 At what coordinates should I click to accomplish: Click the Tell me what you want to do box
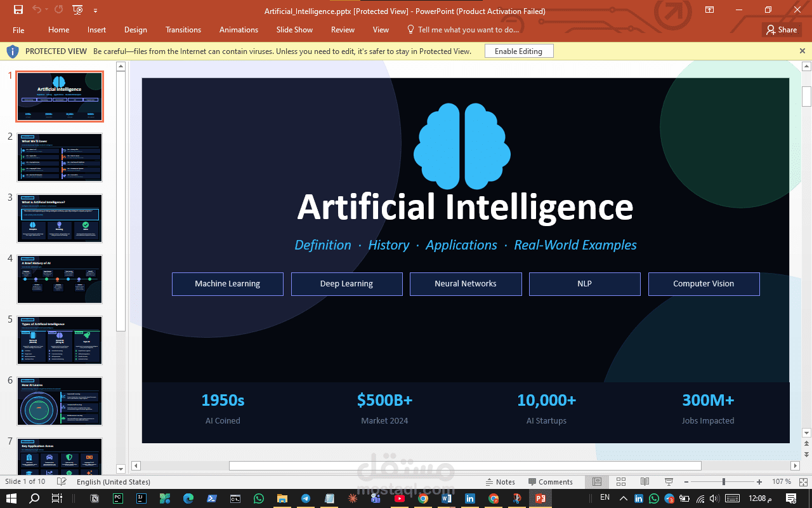(463, 30)
